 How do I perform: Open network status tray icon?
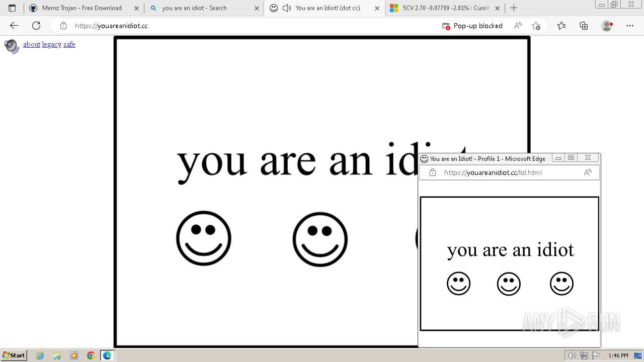[x=584, y=355]
